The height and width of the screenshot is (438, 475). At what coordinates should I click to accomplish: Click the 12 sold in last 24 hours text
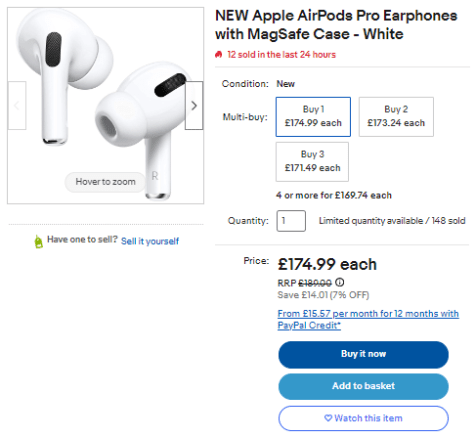coord(281,55)
